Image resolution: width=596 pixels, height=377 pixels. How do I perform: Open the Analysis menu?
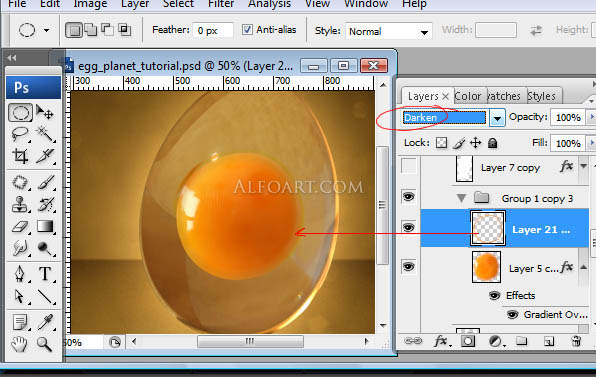tap(269, 4)
